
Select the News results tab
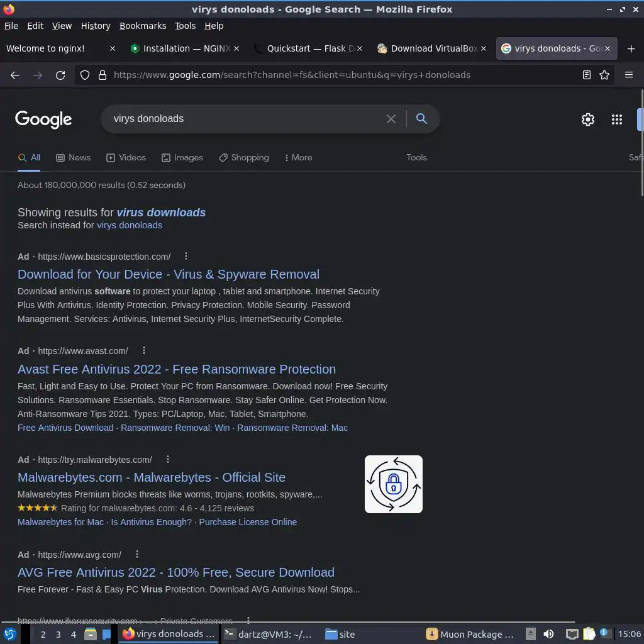tap(73, 158)
